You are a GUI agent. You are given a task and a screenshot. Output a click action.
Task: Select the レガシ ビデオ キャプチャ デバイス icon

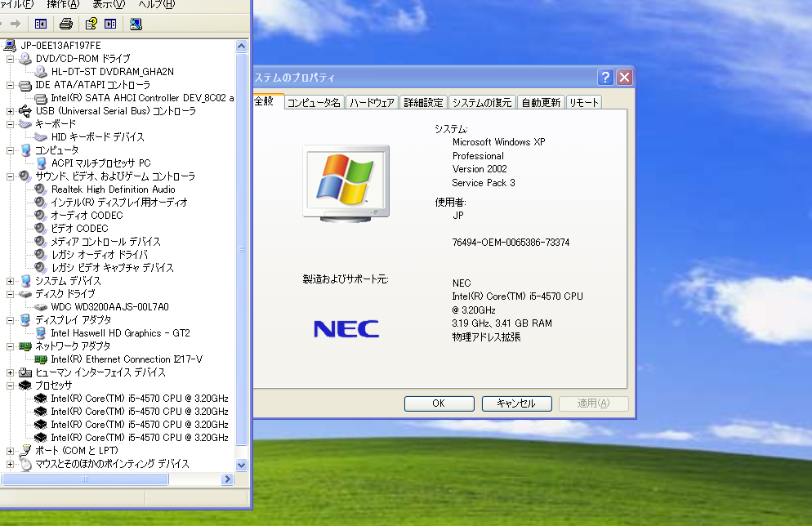point(41,268)
